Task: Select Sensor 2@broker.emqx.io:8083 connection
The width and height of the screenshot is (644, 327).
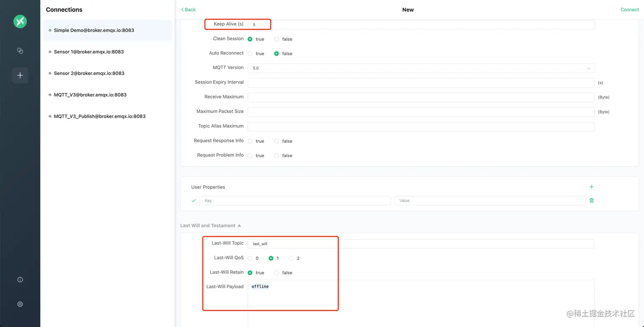Action: click(x=108, y=73)
